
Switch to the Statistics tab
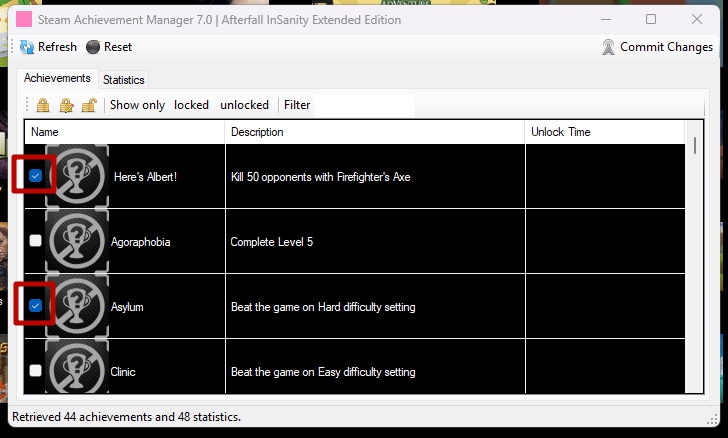(124, 80)
